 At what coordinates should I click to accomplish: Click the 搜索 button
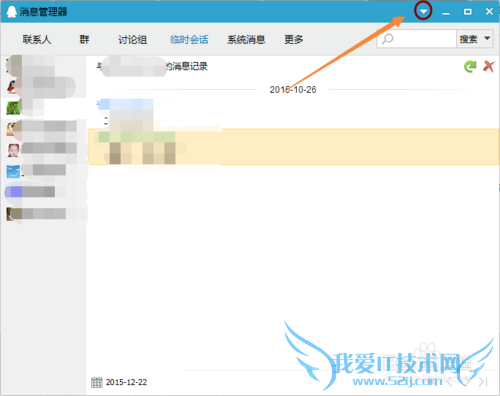(x=469, y=39)
